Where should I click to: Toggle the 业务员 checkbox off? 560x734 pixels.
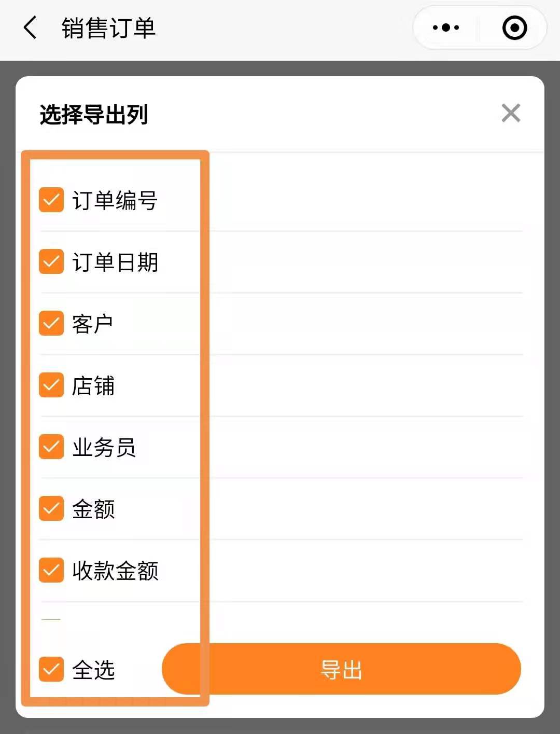pos(51,447)
